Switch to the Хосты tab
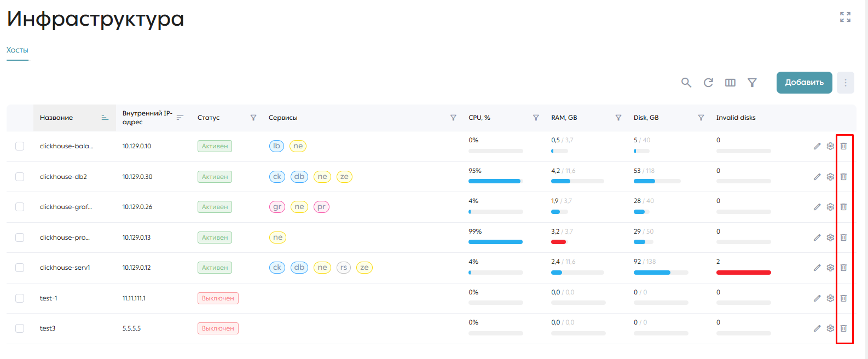This screenshot has width=868, height=359. coord(18,50)
